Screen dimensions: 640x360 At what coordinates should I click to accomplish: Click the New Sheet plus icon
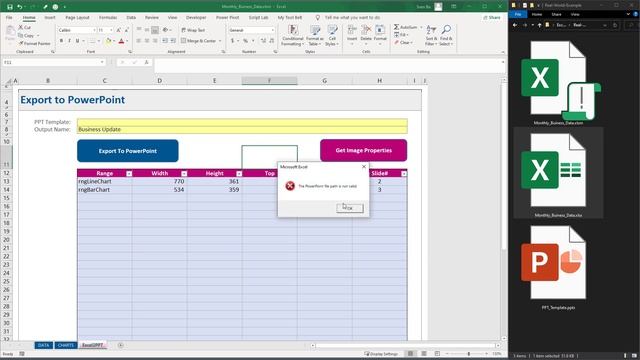(120, 345)
